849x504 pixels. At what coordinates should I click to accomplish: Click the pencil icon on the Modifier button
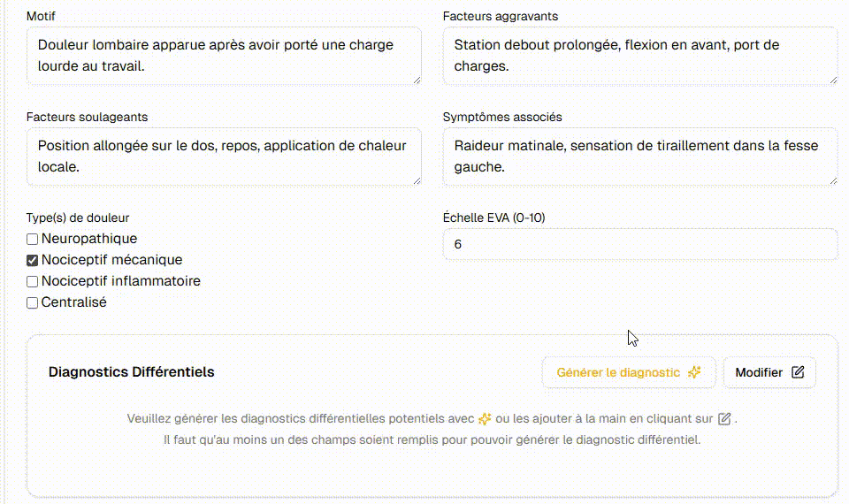click(798, 372)
